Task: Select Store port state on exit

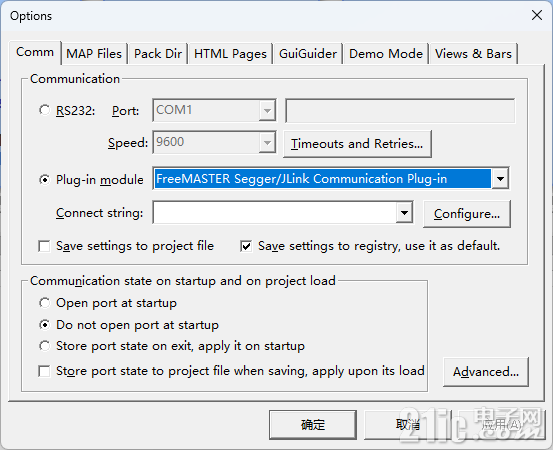Action: [x=44, y=346]
